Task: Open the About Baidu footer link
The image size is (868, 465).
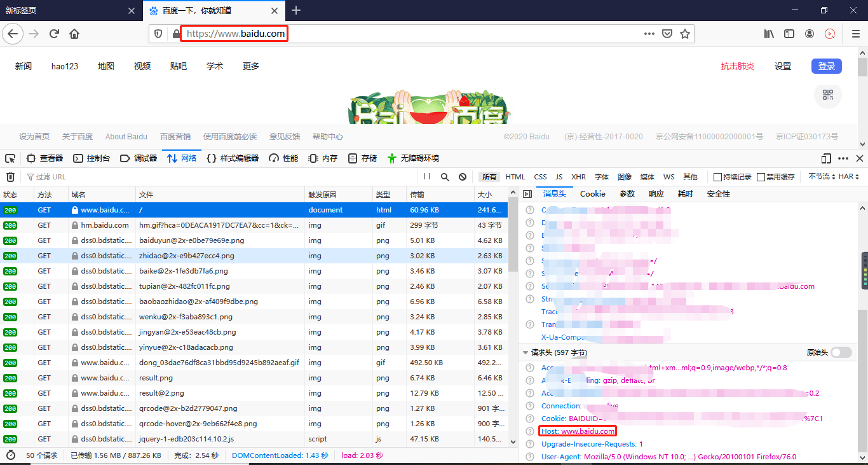Action: 126,137
